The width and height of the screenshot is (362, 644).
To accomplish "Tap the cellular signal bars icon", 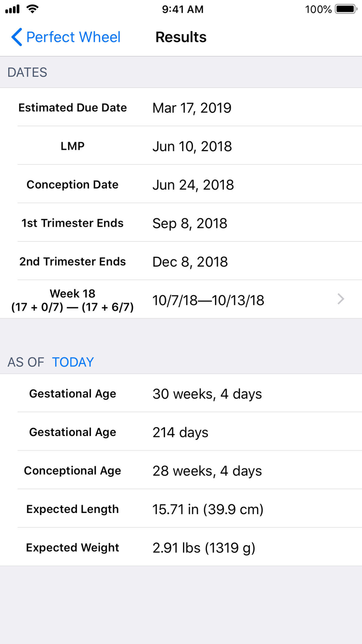I will point(12,9).
